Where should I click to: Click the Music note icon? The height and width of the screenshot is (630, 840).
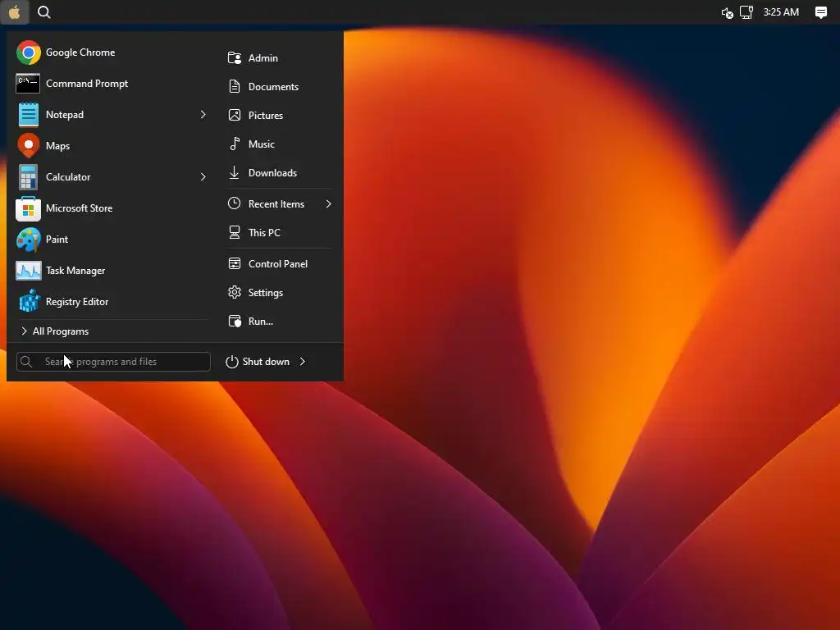point(235,144)
